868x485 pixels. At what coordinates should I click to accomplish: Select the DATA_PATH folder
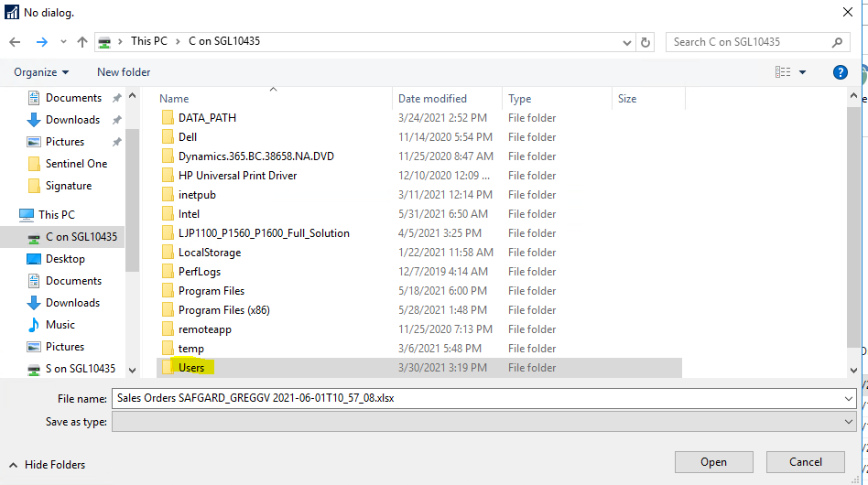pyautogui.click(x=207, y=118)
